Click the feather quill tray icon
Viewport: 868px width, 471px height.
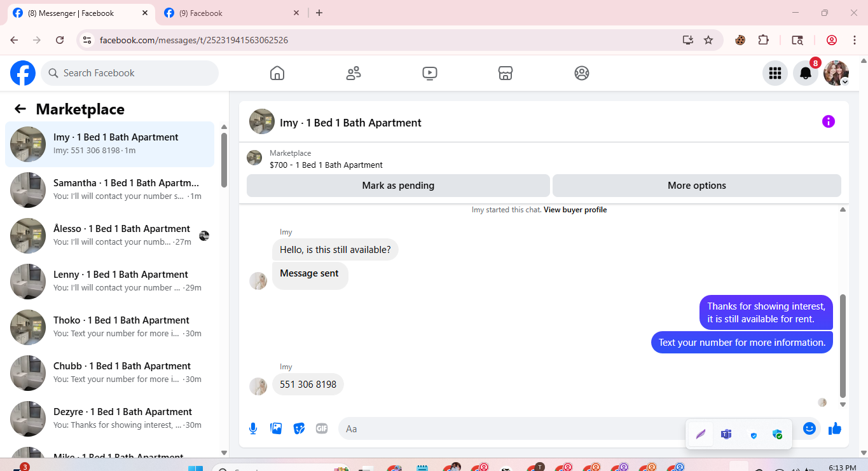[x=701, y=435]
